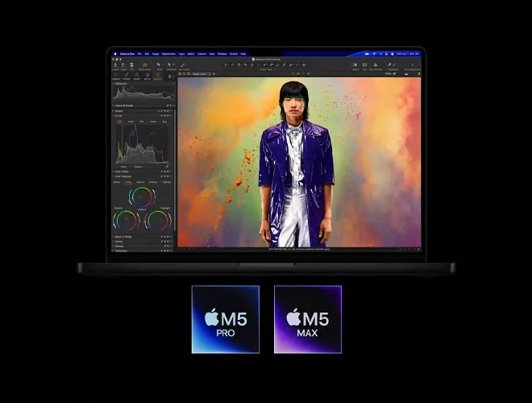Viewport: 532px width, 403px height.
Task: Click the Reset toolbar icon
Action: 159,65
